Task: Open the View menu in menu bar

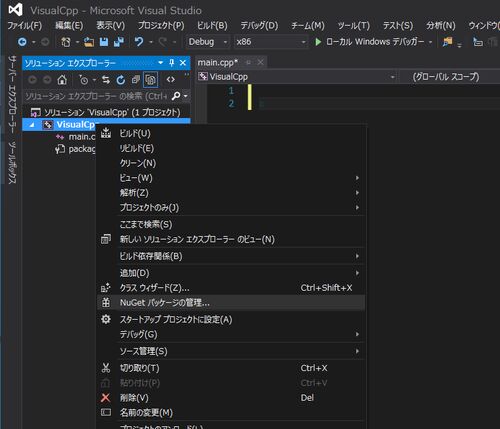Action: 110,25
